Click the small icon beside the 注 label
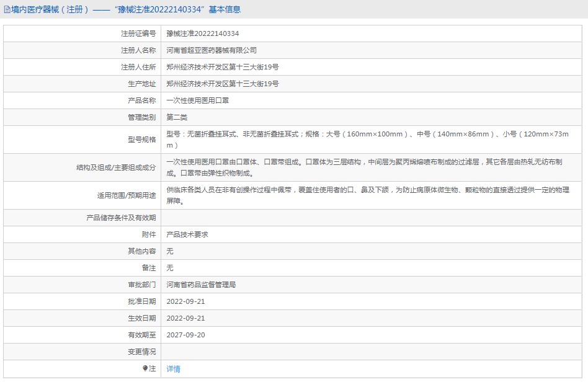This screenshot has width=588, height=382. [x=145, y=368]
